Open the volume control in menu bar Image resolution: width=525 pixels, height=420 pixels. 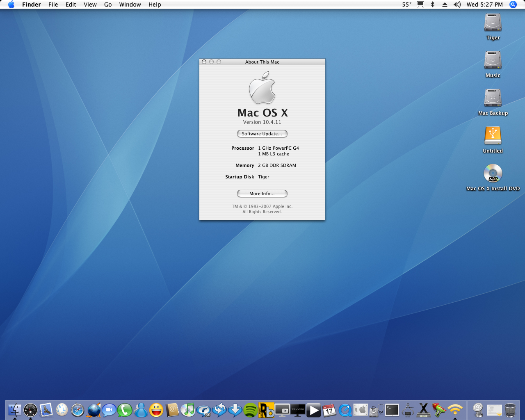tap(457, 5)
